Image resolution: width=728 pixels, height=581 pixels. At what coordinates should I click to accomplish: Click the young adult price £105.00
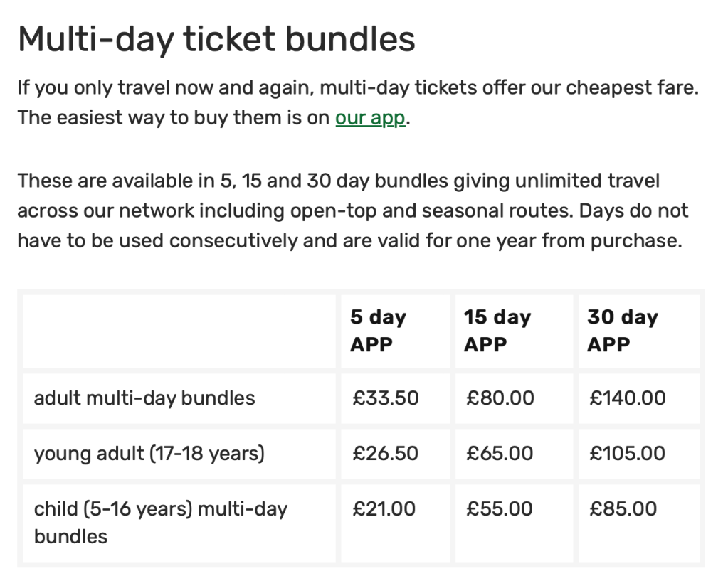coord(628,453)
